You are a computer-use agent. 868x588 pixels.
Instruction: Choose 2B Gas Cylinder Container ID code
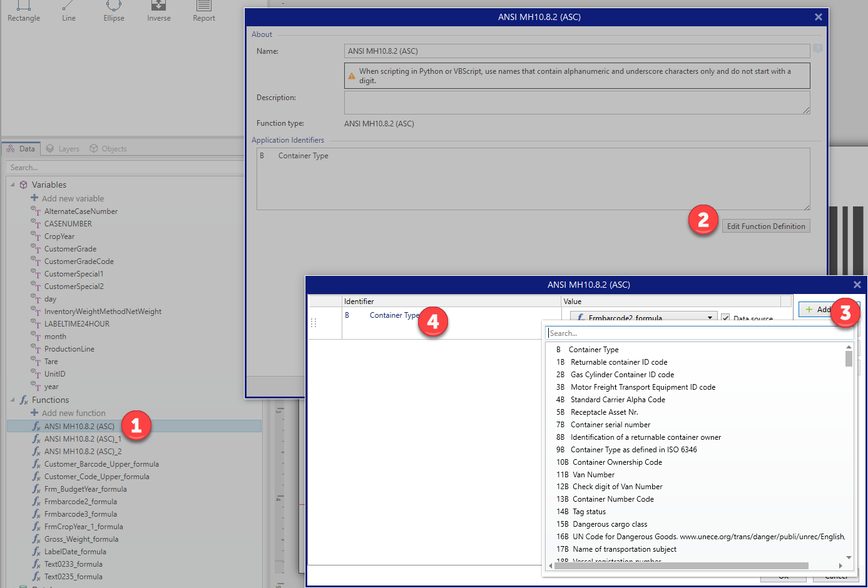615,375
